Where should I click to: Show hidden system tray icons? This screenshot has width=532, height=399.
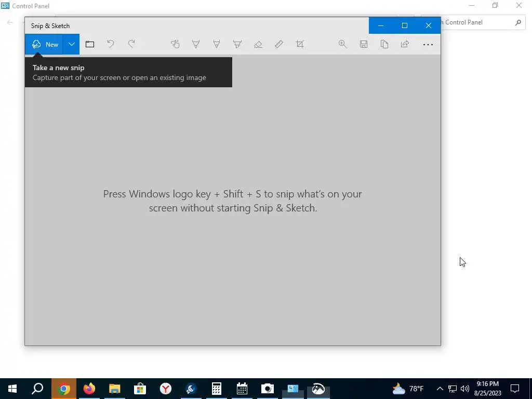440,389
